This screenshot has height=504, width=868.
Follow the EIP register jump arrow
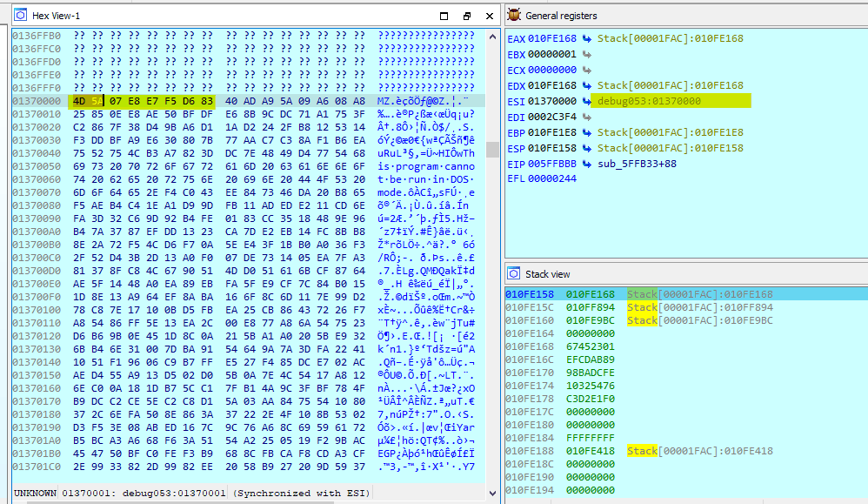pos(587,164)
